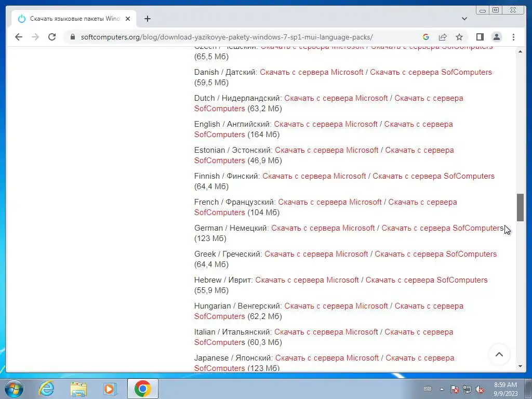532x399 pixels.
Task: Click the "(123 Мб)" size under German
Action: point(210,238)
